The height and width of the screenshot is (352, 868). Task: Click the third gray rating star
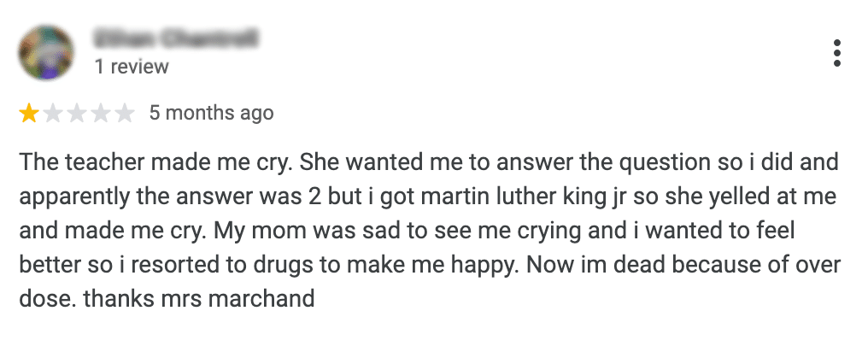77,113
